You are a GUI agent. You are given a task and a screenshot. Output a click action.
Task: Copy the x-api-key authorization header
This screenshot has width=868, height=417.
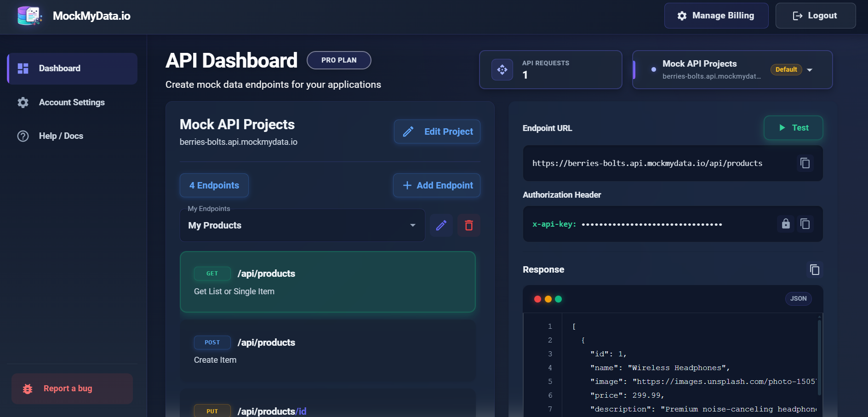(x=805, y=224)
